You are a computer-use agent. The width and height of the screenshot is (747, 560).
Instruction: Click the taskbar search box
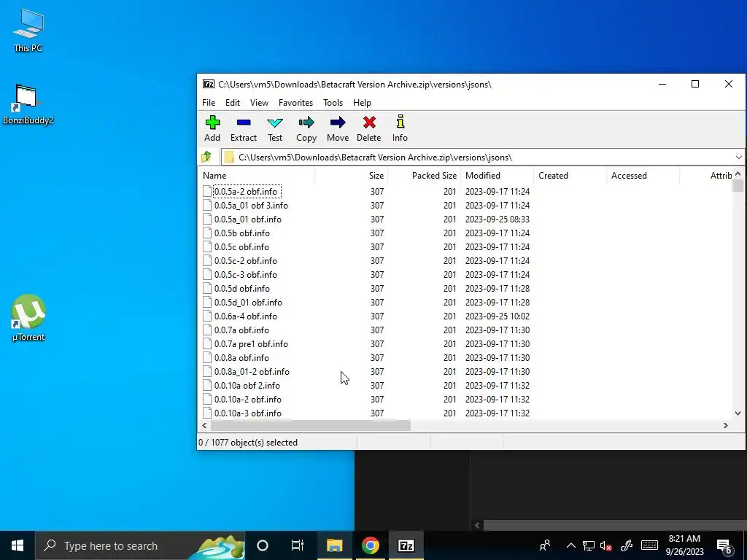[x=141, y=545]
